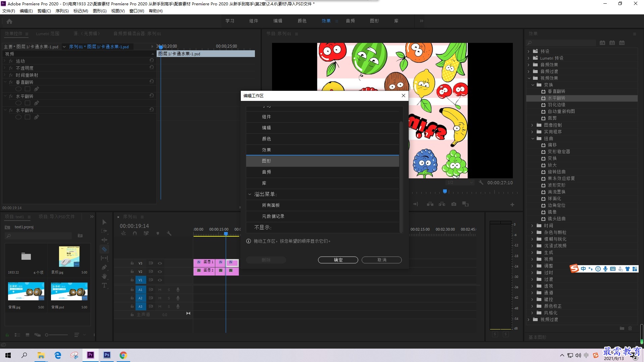Select the Pen tool in tools panel
This screenshot has height=362, width=644.
(104, 267)
